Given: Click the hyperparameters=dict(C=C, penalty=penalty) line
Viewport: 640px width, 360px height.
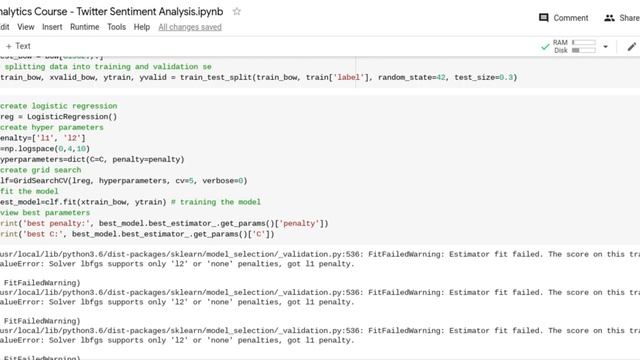Looking at the screenshot, I should click(92, 159).
